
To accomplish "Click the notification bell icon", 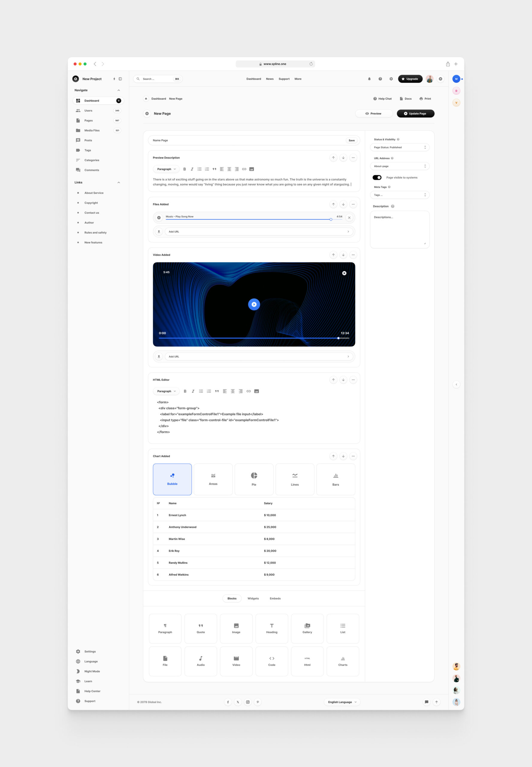I will pyautogui.click(x=369, y=79).
